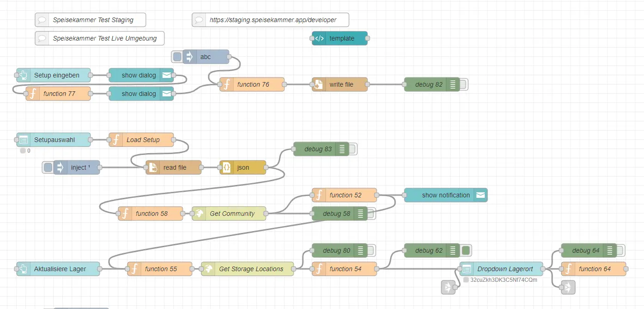644x309 pixels.
Task: Click the function 76 node icon
Action: (227, 84)
